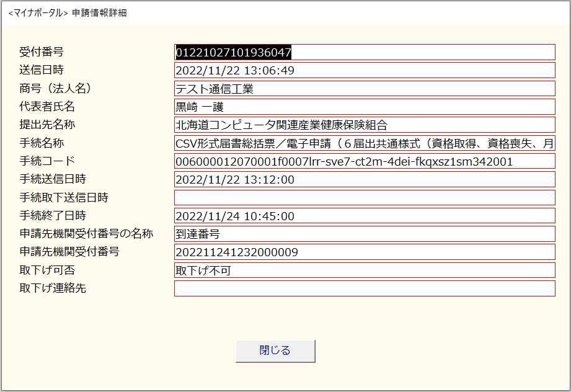Select the 手続名称 text field
Viewport: 571px width, 392px height.
click(x=364, y=143)
